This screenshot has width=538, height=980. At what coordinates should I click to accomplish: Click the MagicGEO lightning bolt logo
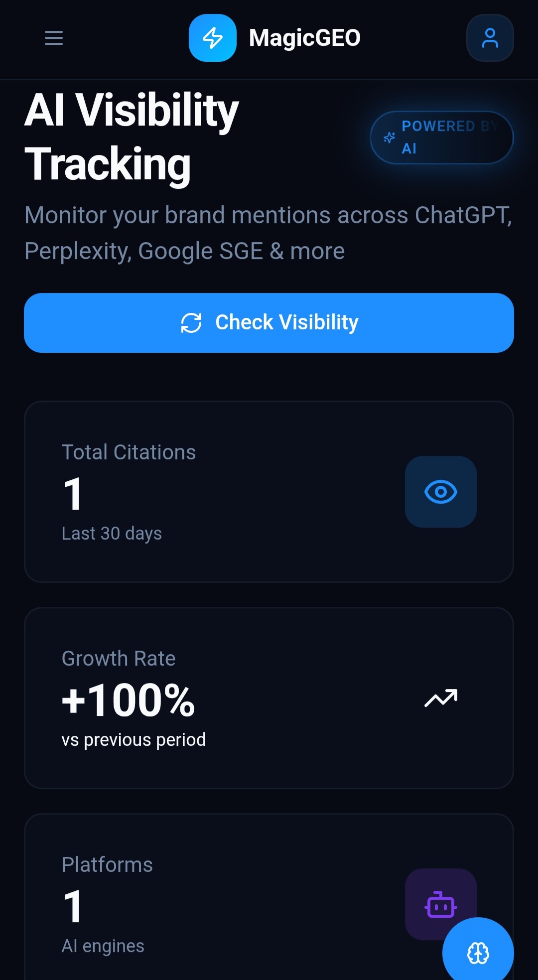(x=213, y=38)
